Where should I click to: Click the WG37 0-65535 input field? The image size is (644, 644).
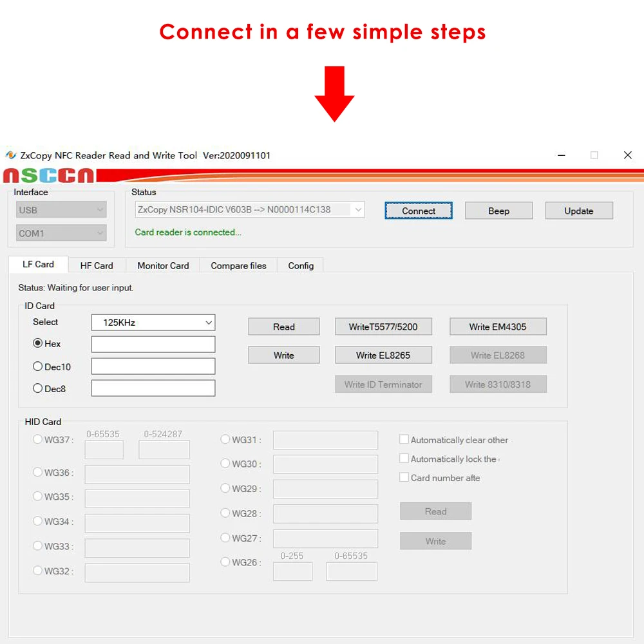(x=104, y=450)
